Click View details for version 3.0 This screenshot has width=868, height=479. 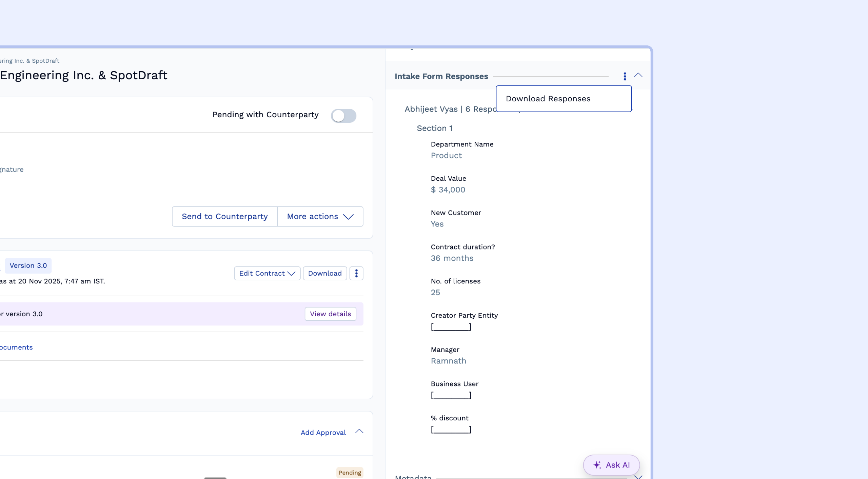(330, 314)
